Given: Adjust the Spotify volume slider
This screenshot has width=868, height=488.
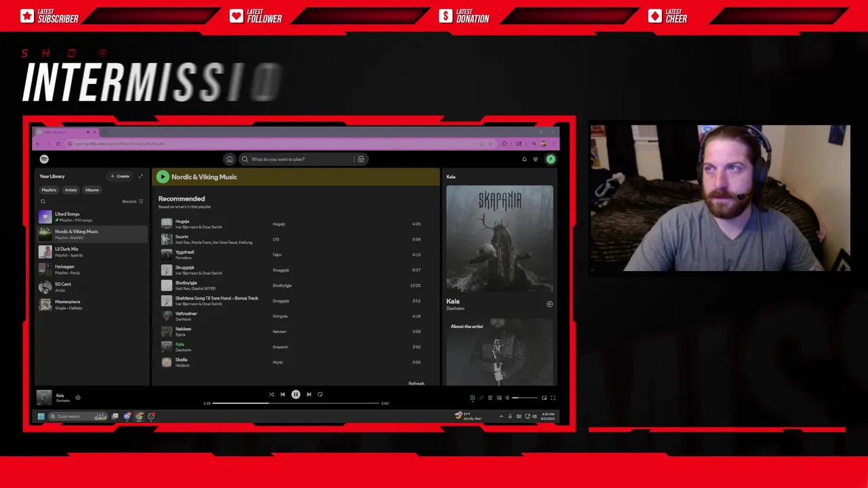Looking at the screenshot, I should point(525,398).
